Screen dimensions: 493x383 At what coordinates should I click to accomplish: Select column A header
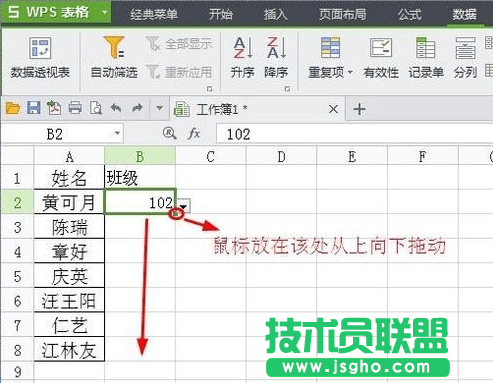[x=69, y=156]
